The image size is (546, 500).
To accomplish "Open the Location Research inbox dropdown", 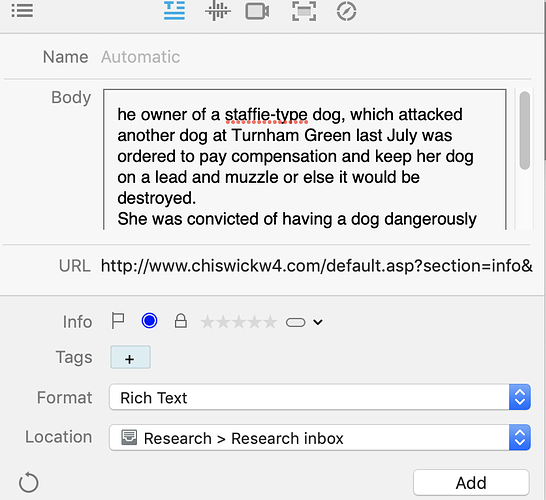I will tap(320, 438).
